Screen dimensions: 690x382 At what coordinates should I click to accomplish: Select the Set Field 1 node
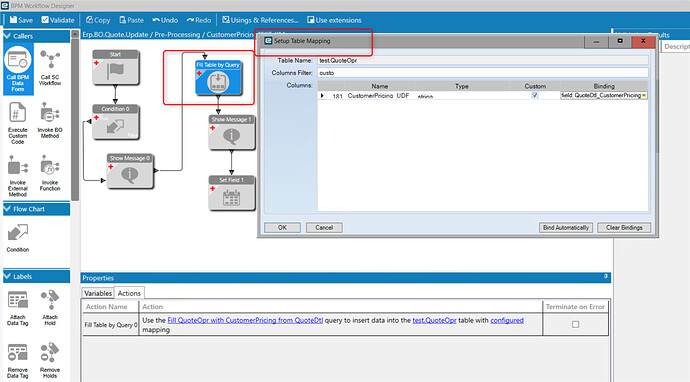coord(231,193)
